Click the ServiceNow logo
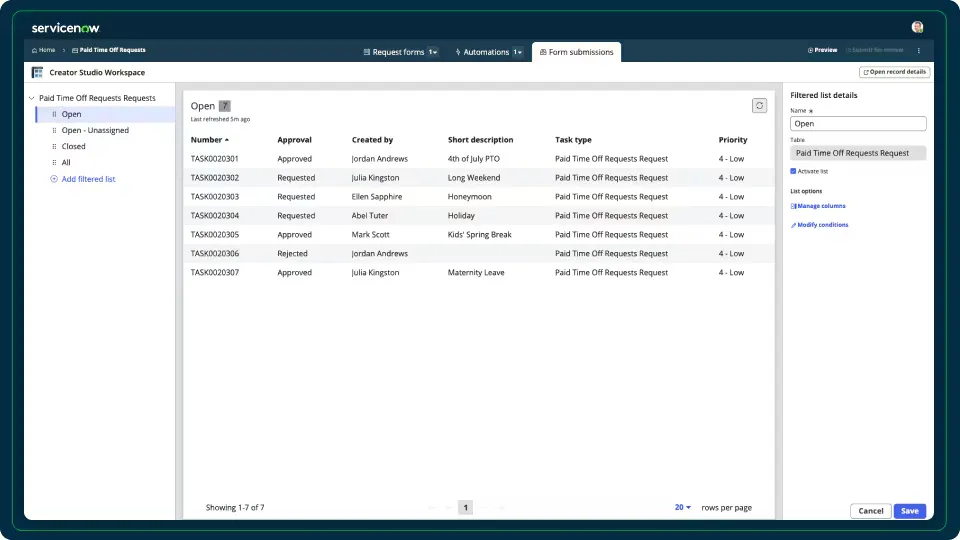 click(x=66, y=28)
